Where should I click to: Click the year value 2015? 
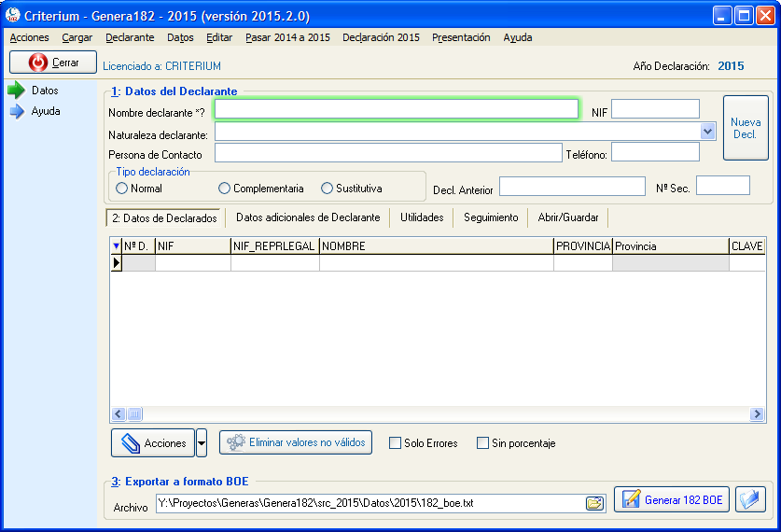click(731, 65)
